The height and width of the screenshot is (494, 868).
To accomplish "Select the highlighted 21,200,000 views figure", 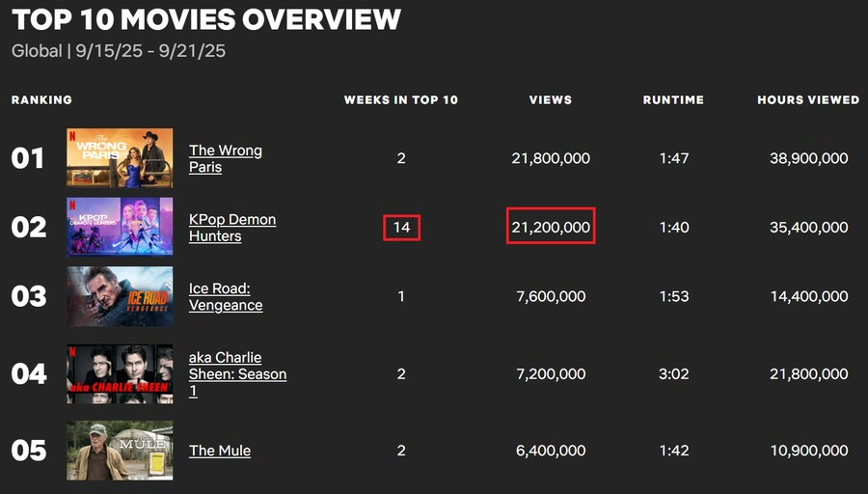I will (551, 228).
